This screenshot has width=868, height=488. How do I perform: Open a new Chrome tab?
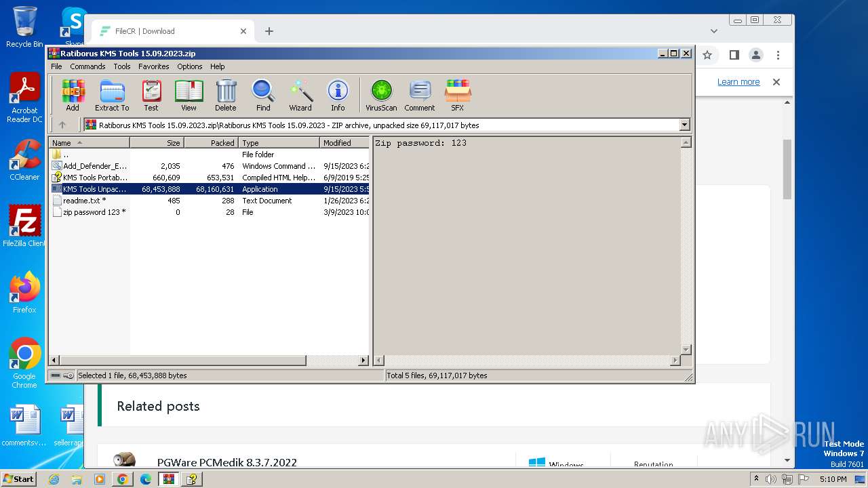point(269,31)
